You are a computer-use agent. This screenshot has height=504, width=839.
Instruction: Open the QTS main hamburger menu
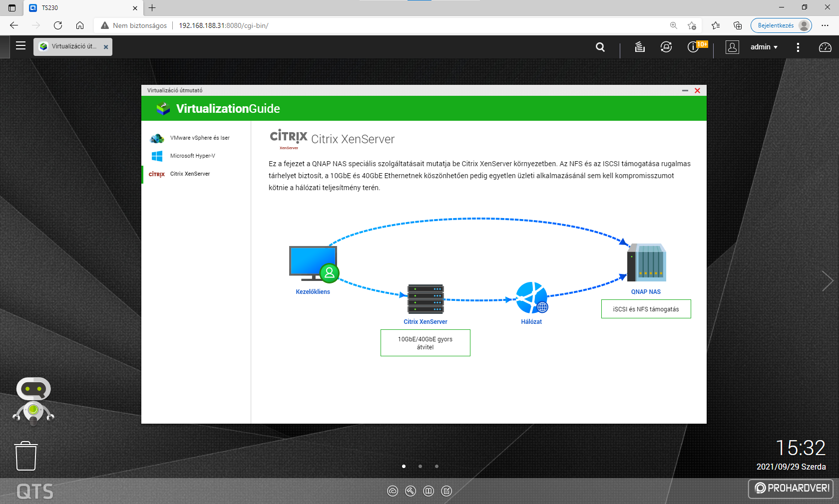[x=20, y=46]
